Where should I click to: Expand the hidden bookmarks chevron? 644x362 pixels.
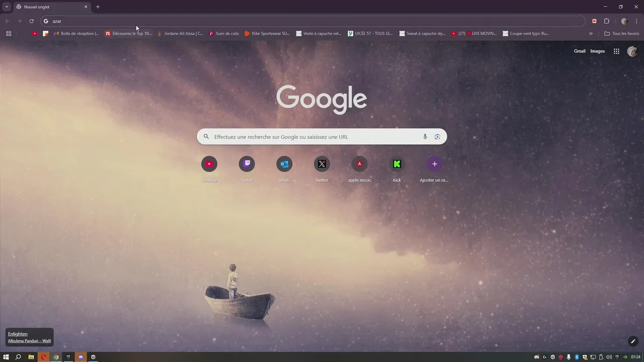click(x=591, y=34)
